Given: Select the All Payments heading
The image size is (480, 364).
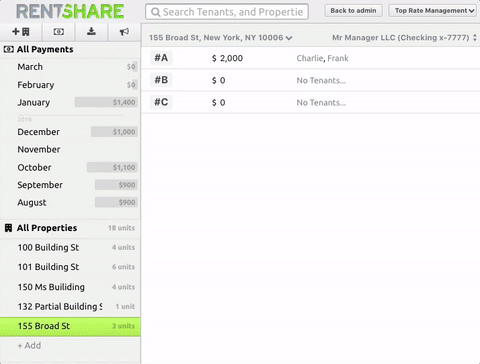Looking at the screenshot, I should point(45,49).
